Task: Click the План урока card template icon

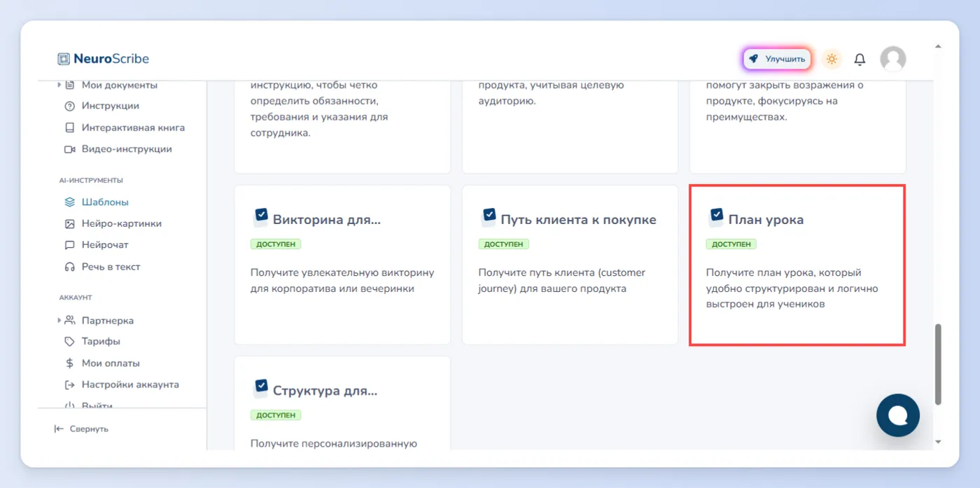Action: pos(716,217)
